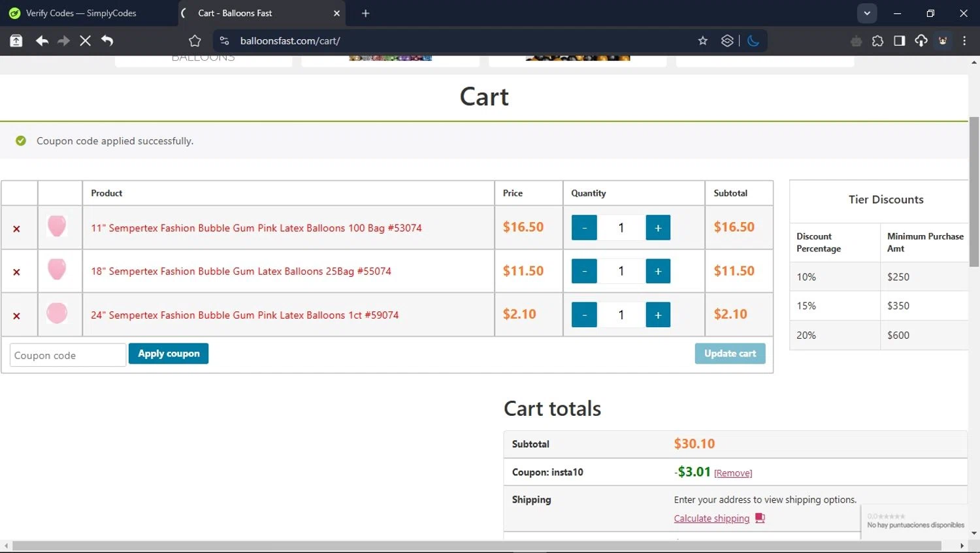Open the browser profile avatar
980x553 pixels.
click(x=943, y=41)
